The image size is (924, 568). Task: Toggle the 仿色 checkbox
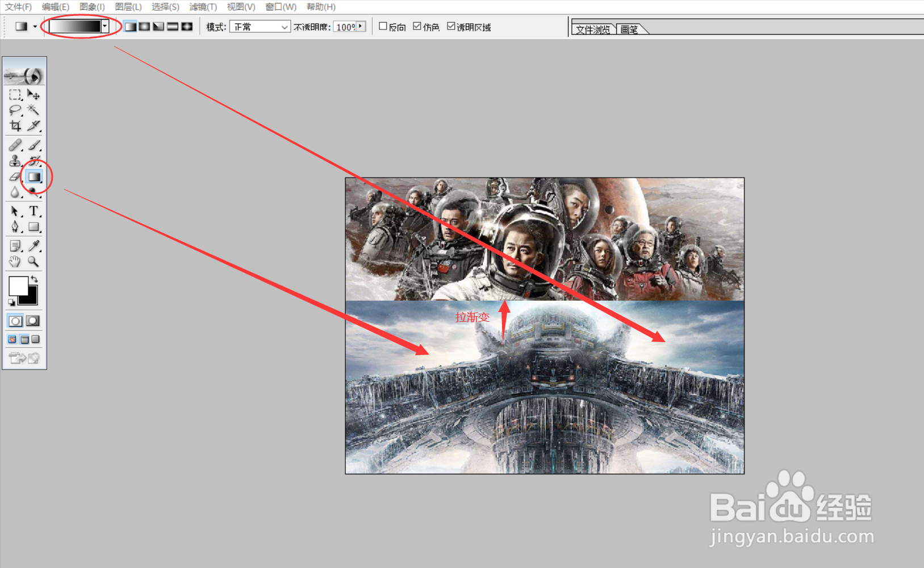417,26
